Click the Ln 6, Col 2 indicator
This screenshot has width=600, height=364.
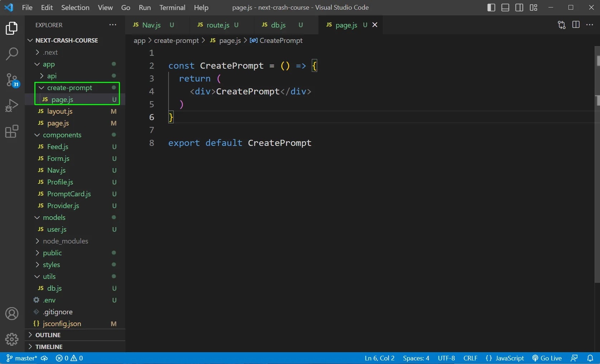(x=379, y=358)
